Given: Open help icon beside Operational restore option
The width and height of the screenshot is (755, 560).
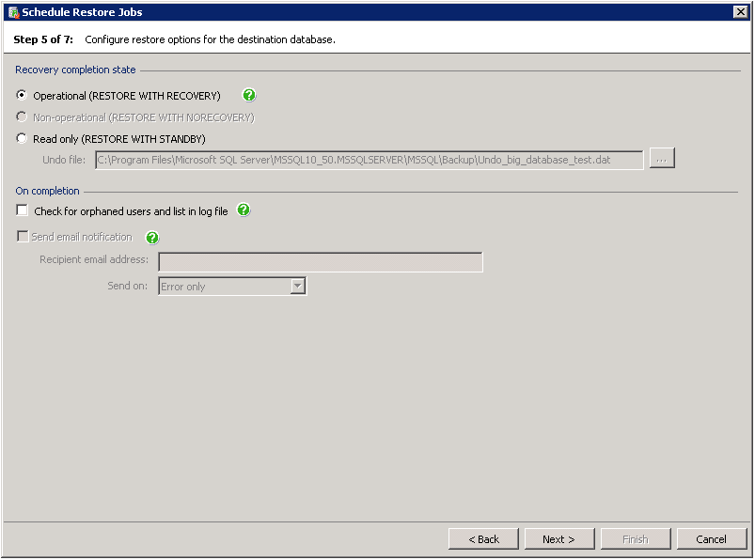Looking at the screenshot, I should (249, 95).
